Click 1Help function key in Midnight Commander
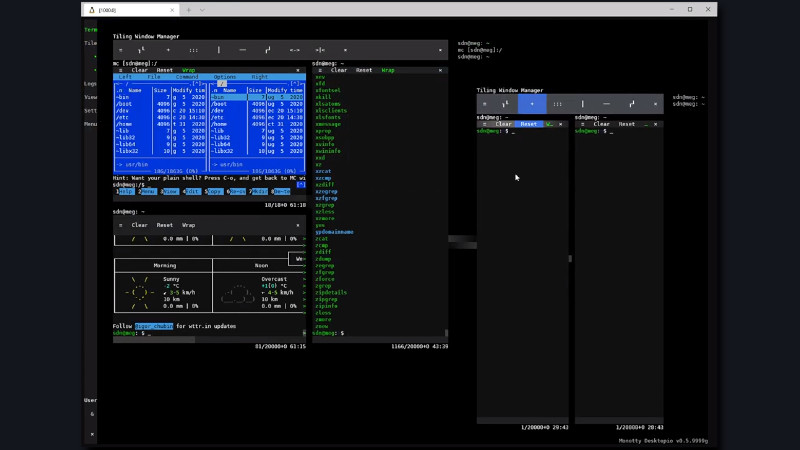The image size is (800, 450). tap(125, 191)
